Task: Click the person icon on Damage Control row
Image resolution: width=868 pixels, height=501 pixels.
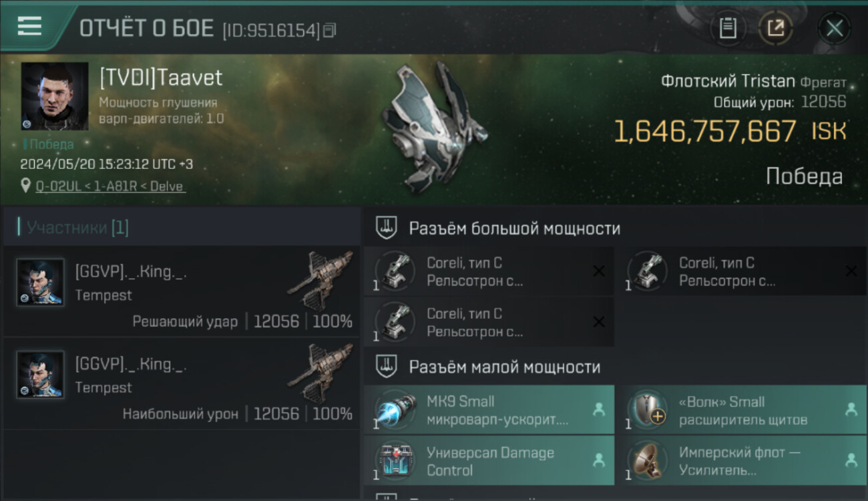Action: 599,460
